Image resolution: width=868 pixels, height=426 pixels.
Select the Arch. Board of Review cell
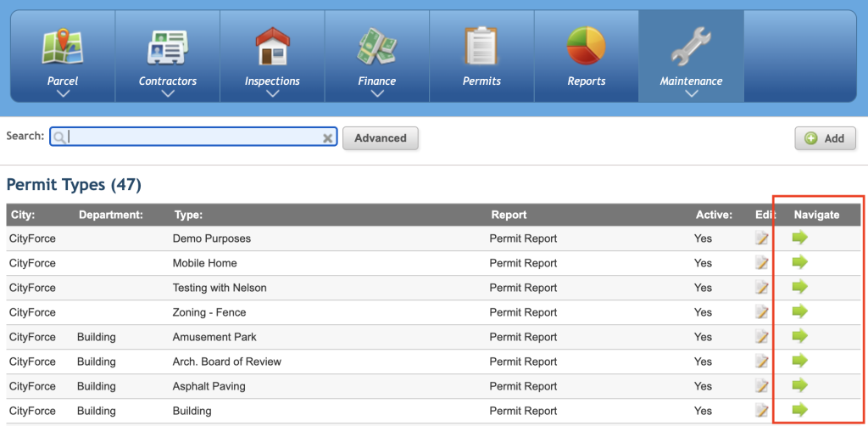(227, 362)
